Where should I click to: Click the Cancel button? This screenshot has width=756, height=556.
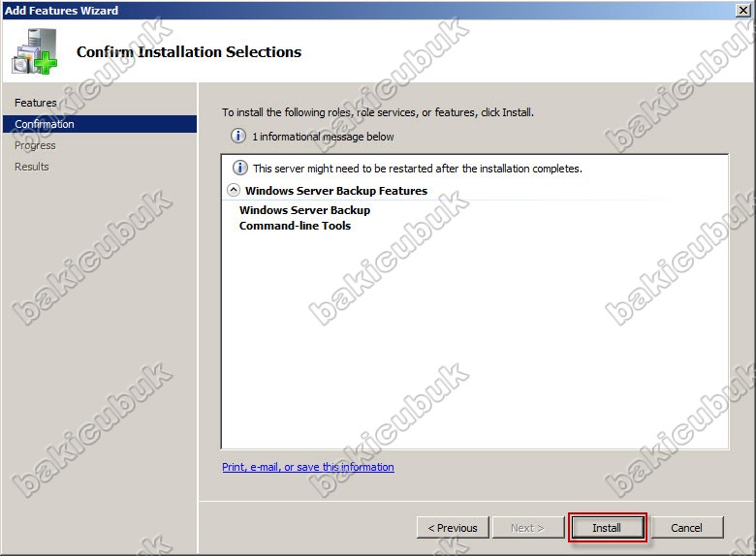click(x=686, y=528)
